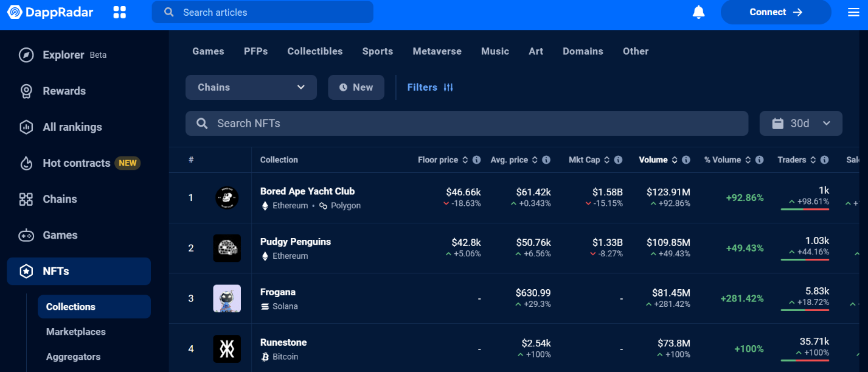
Task: Select the Art category tab
Action: [x=536, y=52]
